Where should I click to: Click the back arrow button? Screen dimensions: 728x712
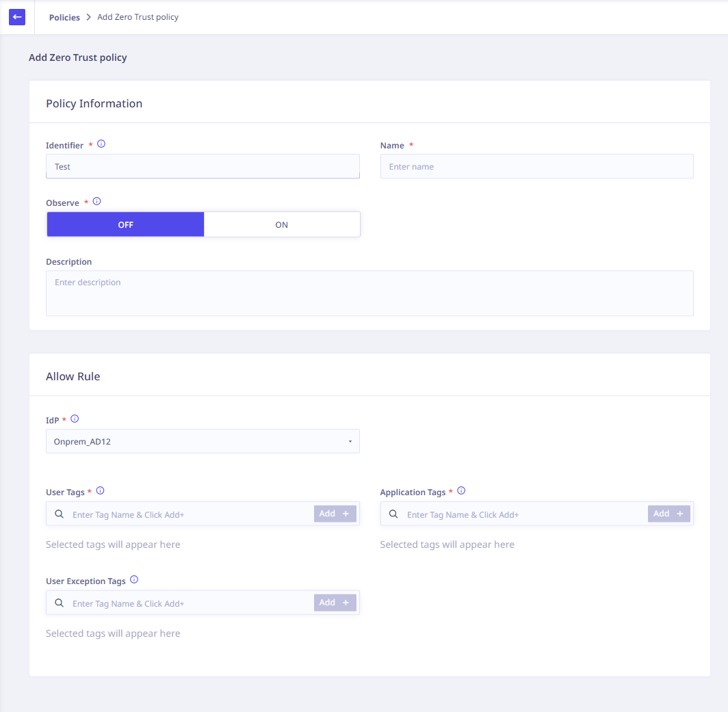[x=17, y=17]
